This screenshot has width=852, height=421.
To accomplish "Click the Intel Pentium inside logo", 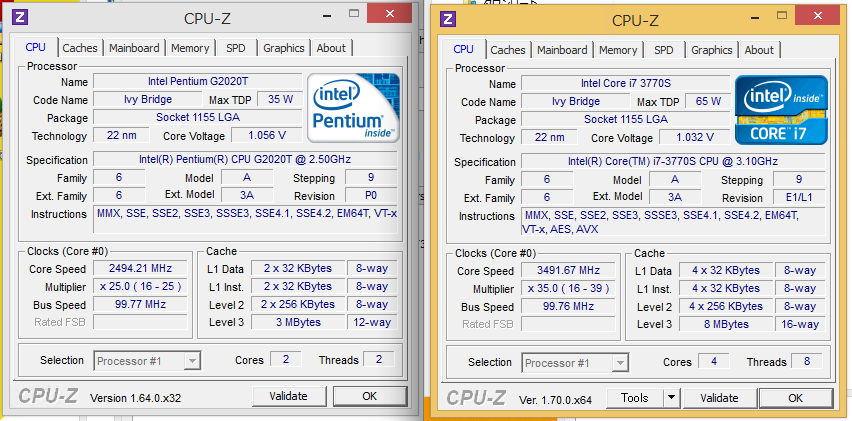I will click(354, 108).
